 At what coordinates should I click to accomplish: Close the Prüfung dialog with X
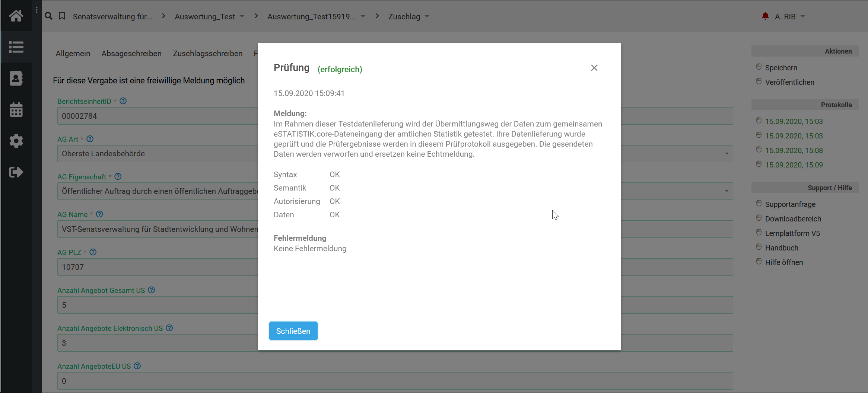click(x=594, y=68)
